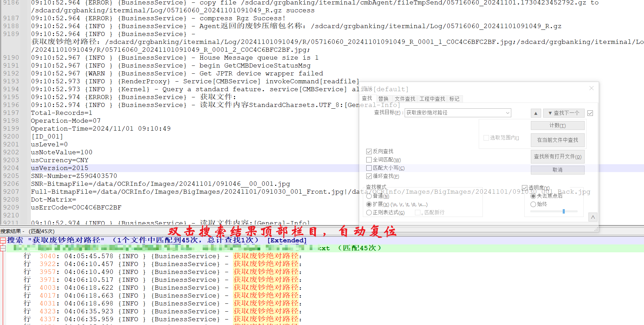Screen dimensions: 644x325
Task: Click the 取消 button
Action: 558,170
